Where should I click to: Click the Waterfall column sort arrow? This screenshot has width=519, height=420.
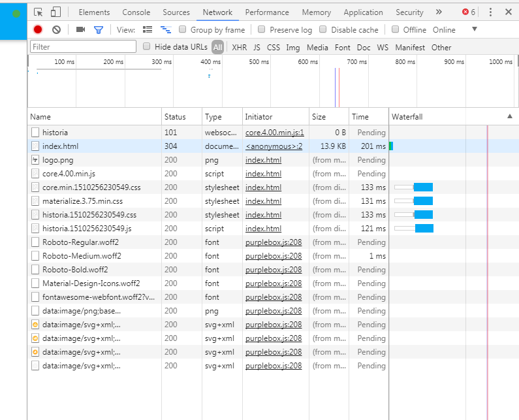(x=509, y=116)
